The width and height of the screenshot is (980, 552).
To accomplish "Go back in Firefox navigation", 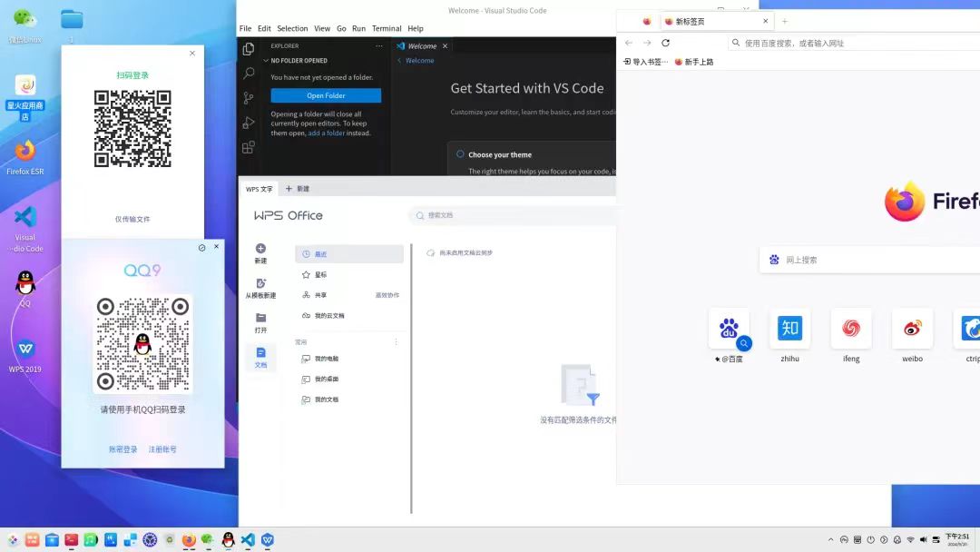I will (x=629, y=44).
